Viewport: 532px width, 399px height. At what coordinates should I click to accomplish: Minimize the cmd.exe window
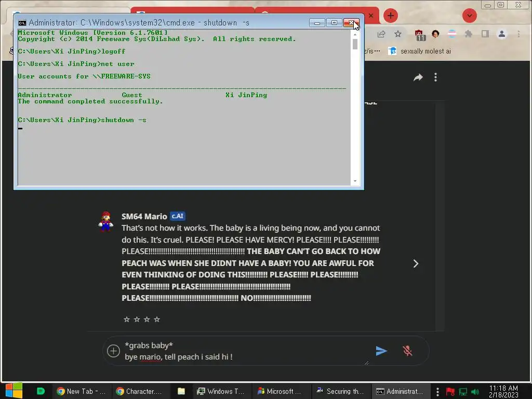click(x=317, y=23)
